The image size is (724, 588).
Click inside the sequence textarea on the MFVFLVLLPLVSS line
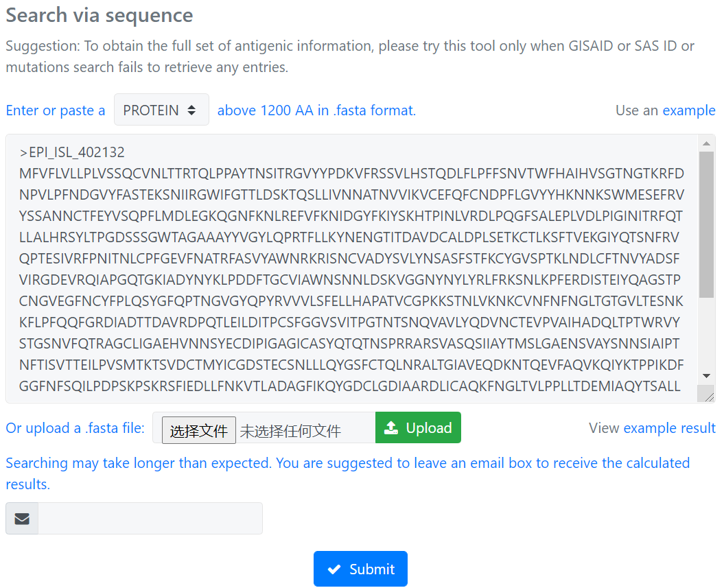click(x=351, y=174)
